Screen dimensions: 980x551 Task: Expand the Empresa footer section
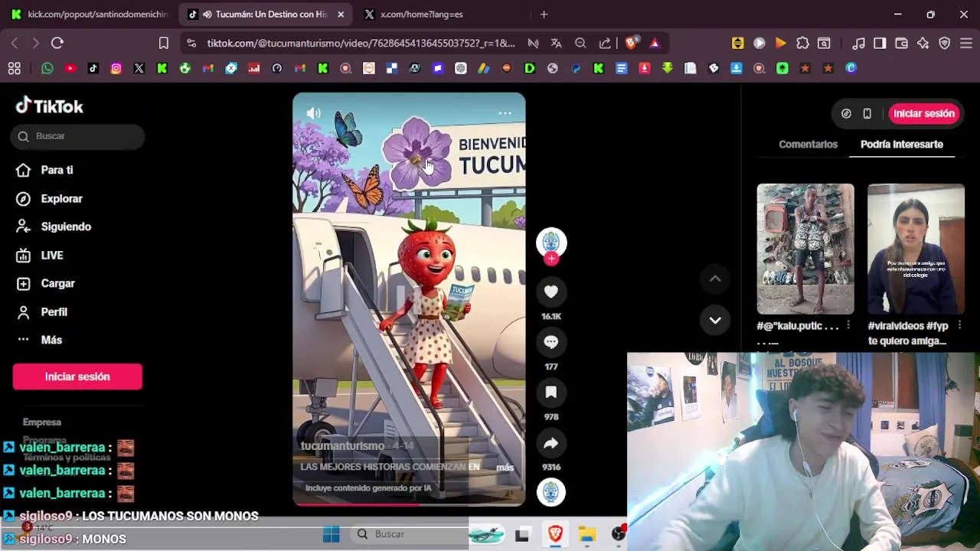click(42, 422)
